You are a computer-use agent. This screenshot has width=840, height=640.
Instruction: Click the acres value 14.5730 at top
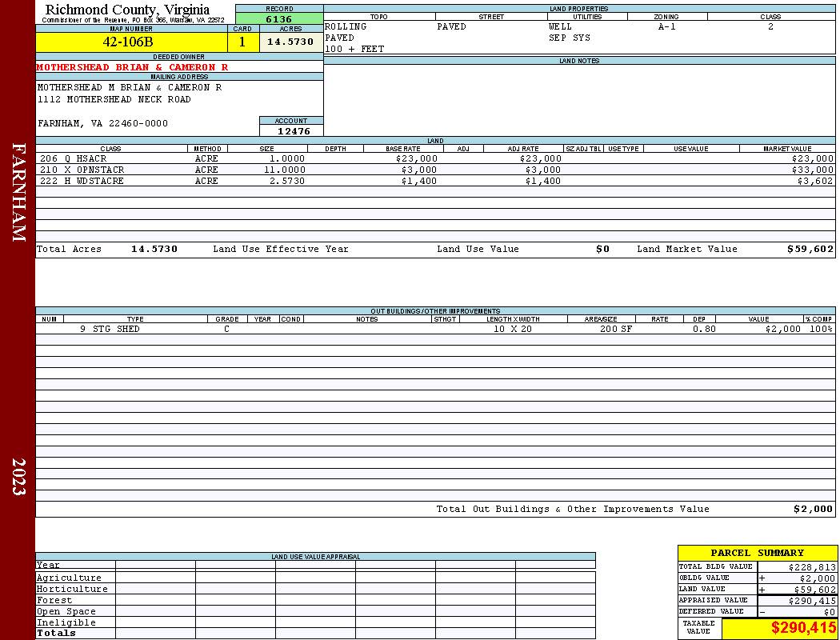coord(290,42)
